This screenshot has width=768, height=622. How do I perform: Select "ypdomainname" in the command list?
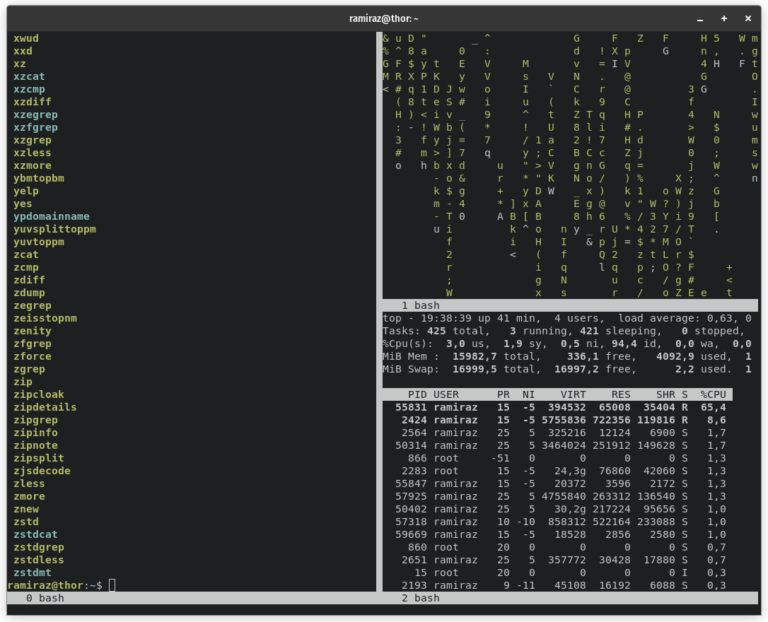(51, 216)
